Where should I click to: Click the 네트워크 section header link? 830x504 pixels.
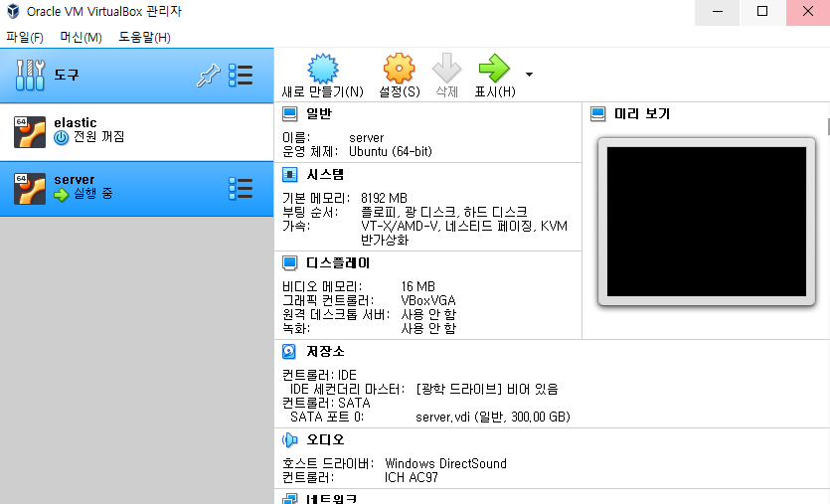331,499
